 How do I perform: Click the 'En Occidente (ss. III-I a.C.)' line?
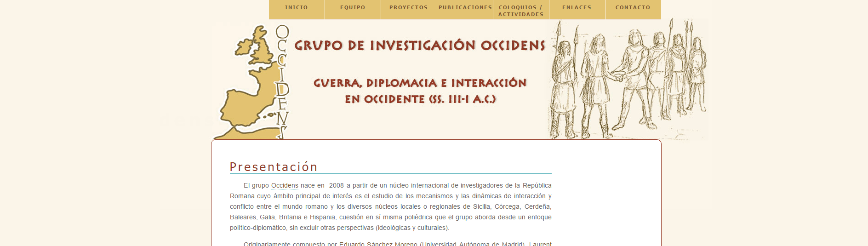coord(420,99)
